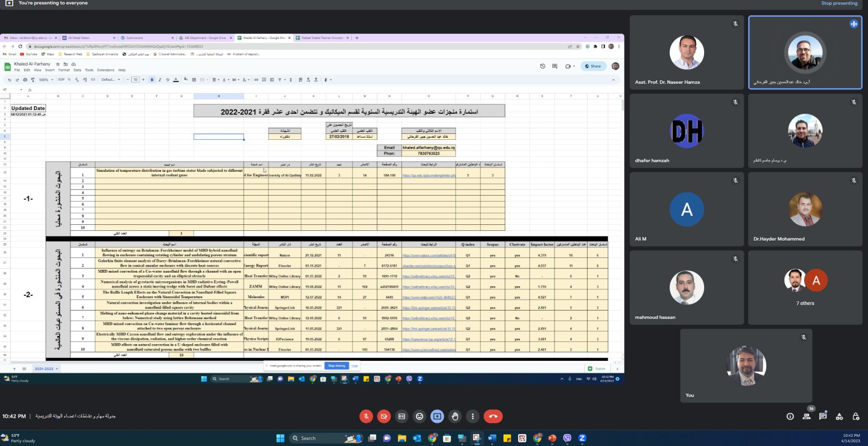The image size is (868, 446).
Task: Select Dr.Hayder Mohammed participant tile
Action: (805, 209)
